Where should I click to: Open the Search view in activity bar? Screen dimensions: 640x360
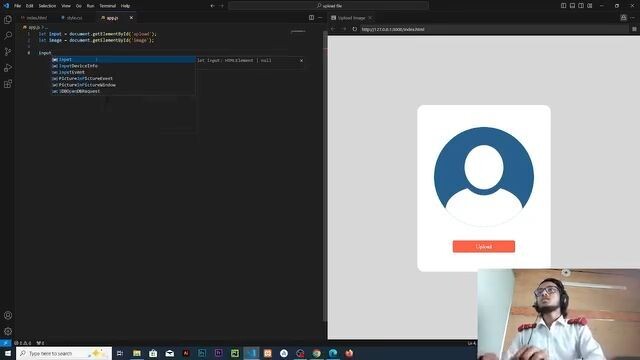[8, 36]
